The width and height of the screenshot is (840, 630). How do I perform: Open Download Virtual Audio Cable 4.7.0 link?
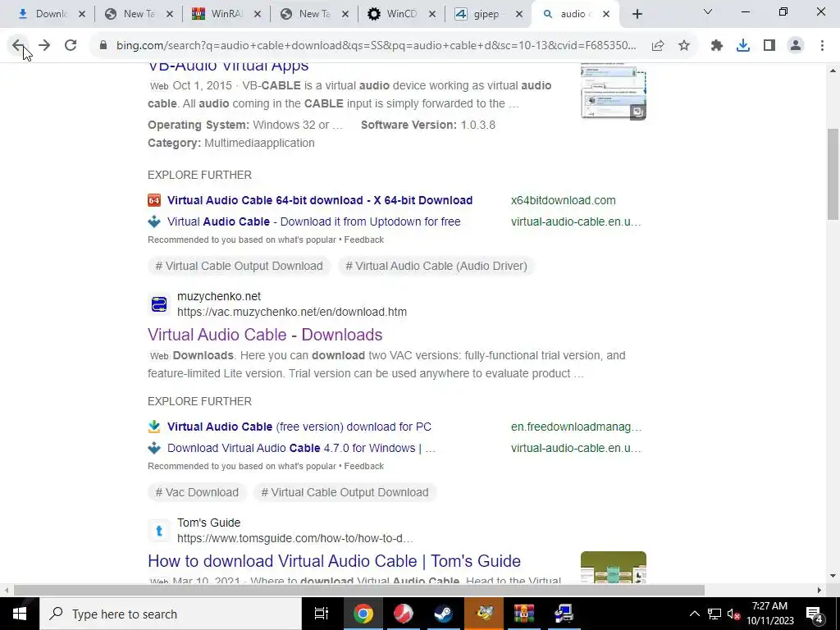pyautogui.click(x=301, y=449)
